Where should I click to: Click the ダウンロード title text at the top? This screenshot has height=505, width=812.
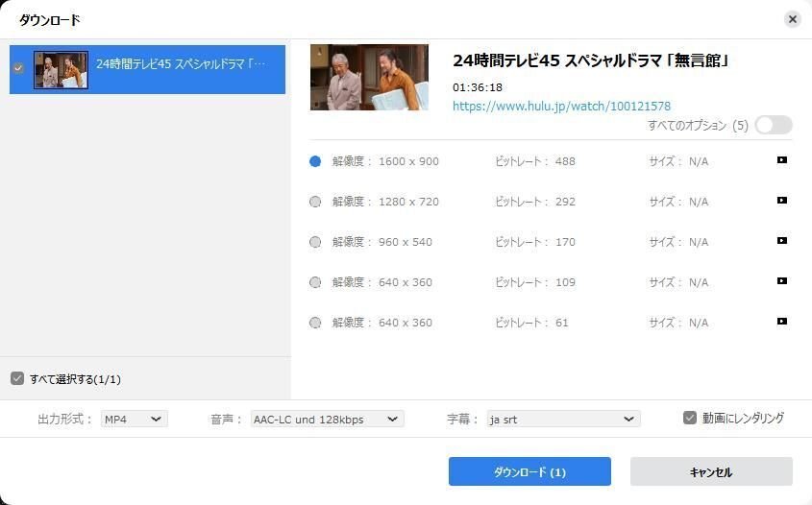click(50, 20)
